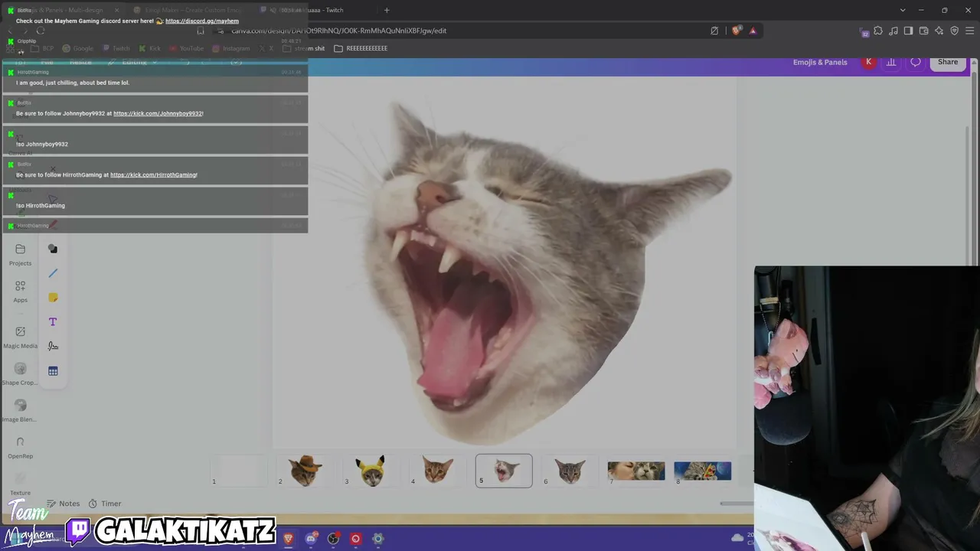The height and width of the screenshot is (551, 980).
Task: Select page 6 gray cat face thumbnail
Action: [x=570, y=471]
